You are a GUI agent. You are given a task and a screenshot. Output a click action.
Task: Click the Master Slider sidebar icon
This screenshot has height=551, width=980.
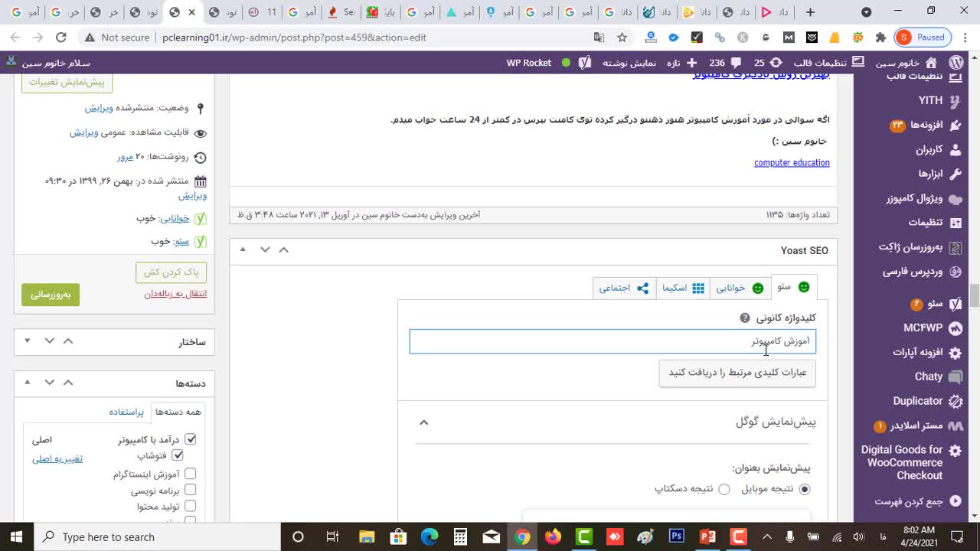click(x=954, y=425)
